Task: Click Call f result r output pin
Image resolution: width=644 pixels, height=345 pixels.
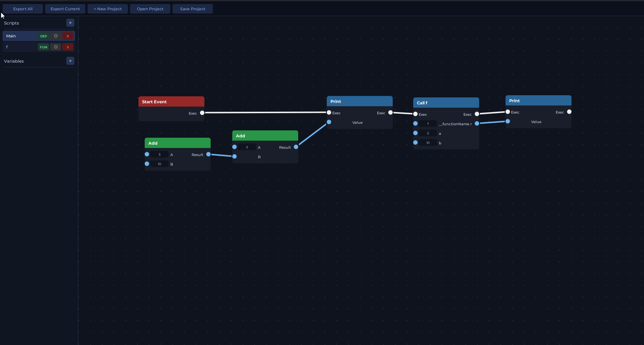Action: click(477, 123)
